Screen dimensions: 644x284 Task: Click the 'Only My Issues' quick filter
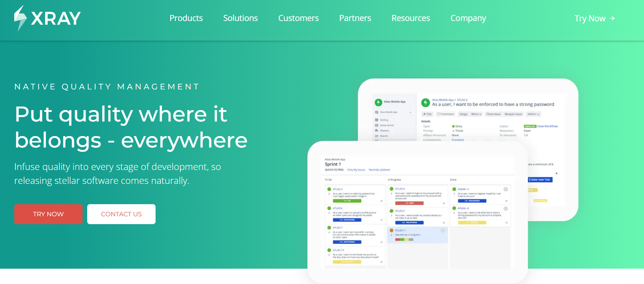tap(356, 170)
